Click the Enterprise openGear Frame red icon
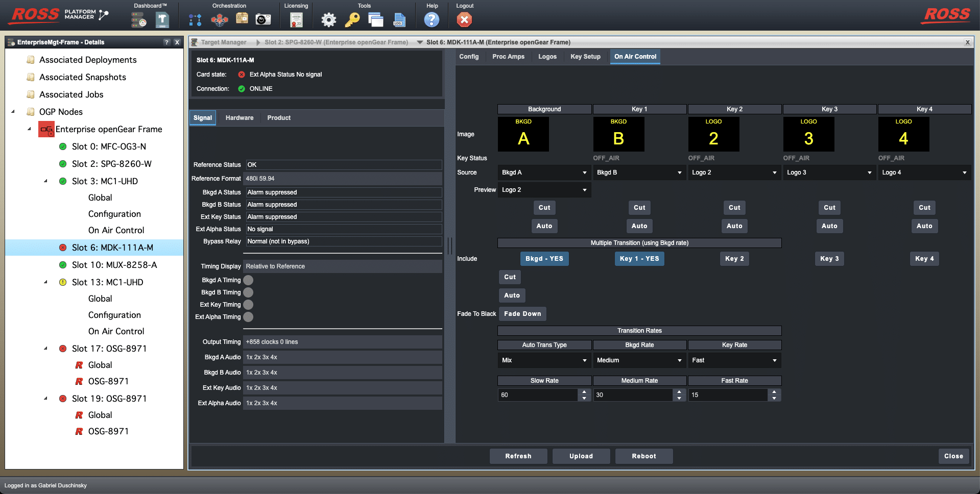The height and width of the screenshot is (494, 980). pos(46,130)
